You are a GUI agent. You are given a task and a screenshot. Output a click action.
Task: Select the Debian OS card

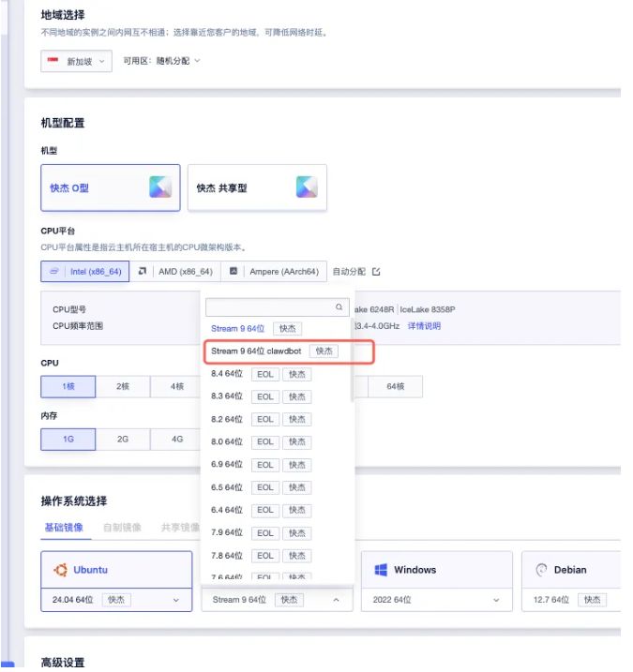point(571,570)
